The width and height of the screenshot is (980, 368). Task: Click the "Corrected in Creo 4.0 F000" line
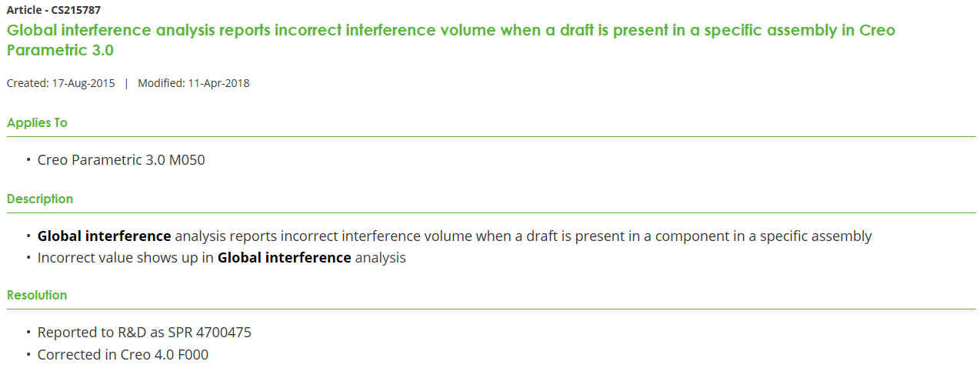122,355
